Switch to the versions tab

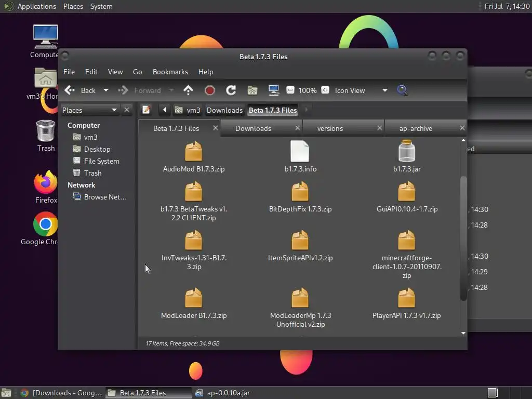coord(330,129)
